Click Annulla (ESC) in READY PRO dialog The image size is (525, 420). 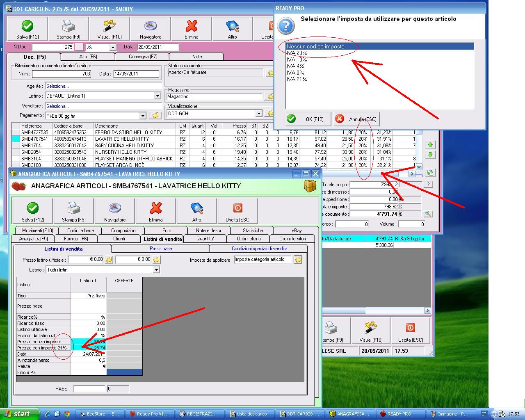[x=356, y=119]
